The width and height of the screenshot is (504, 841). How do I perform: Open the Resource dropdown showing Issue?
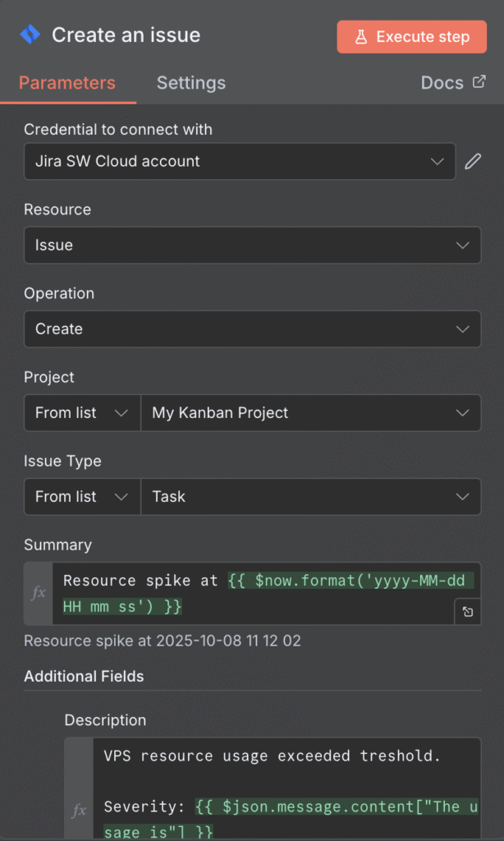click(x=252, y=245)
